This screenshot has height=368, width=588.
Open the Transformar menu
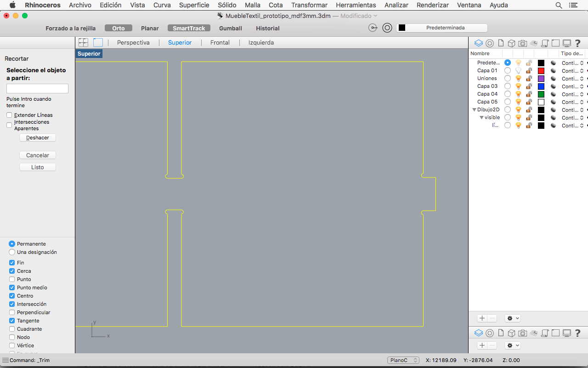pyautogui.click(x=309, y=5)
